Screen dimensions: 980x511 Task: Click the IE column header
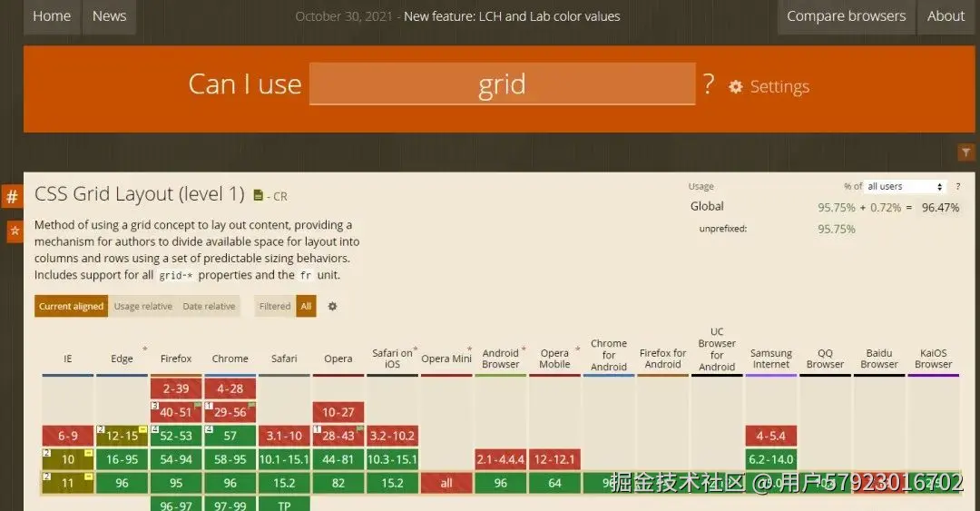(67, 359)
